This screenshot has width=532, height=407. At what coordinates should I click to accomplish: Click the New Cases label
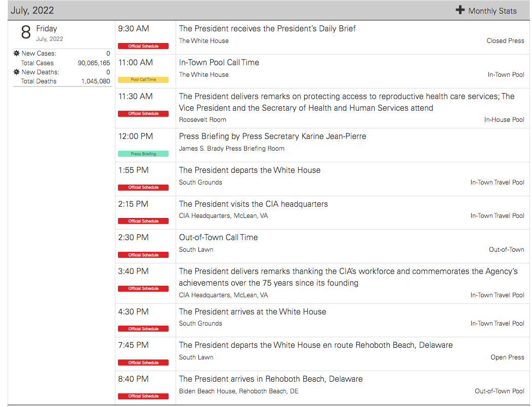(x=38, y=54)
